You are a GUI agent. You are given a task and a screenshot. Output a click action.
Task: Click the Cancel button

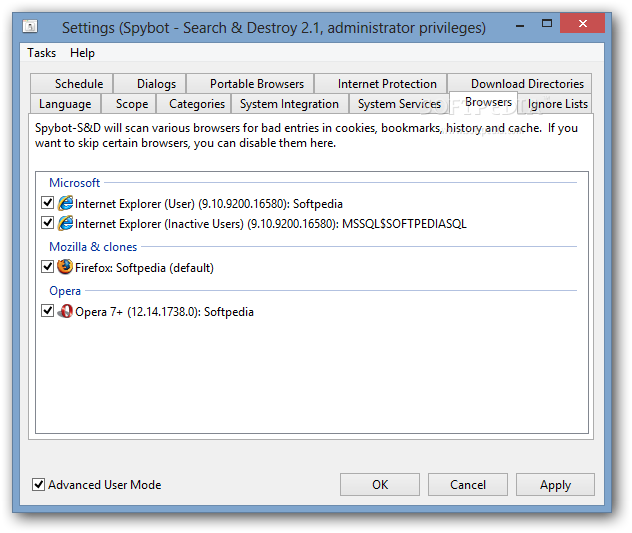468,484
